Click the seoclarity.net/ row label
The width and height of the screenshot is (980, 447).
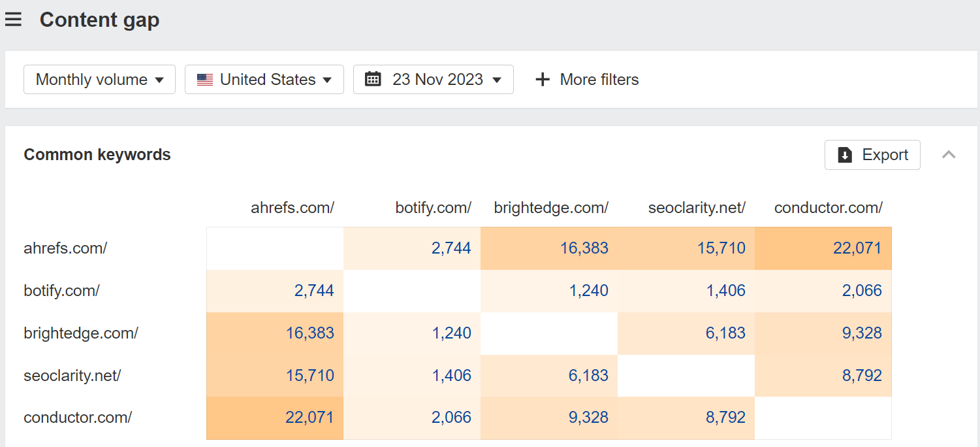tap(72, 375)
